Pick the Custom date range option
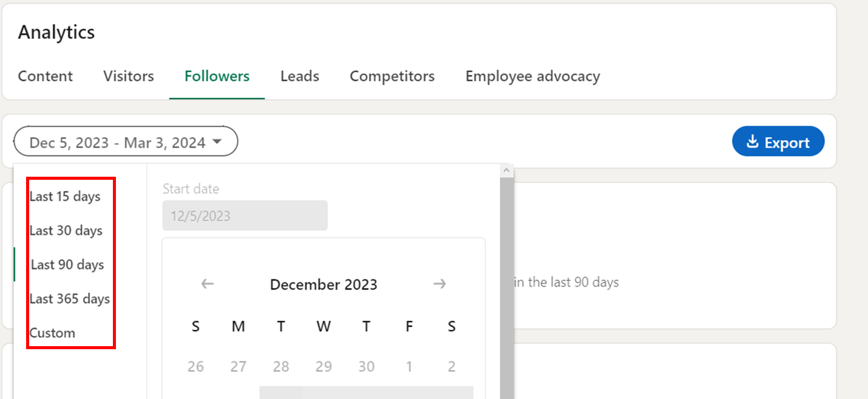 click(x=52, y=332)
